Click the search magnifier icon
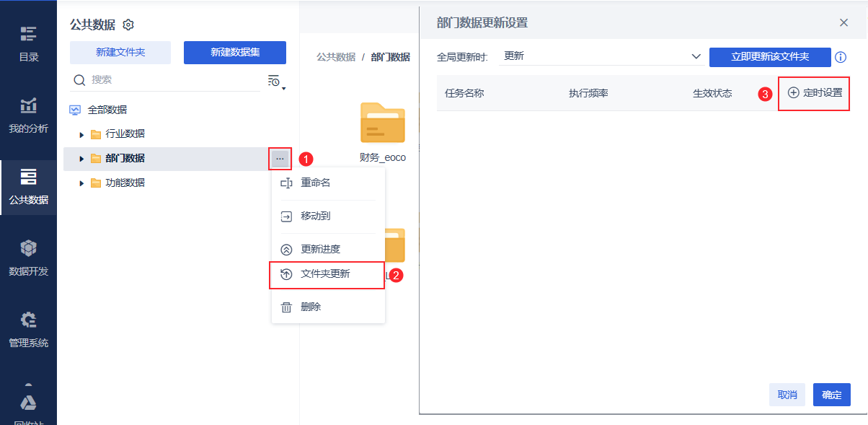The image size is (868, 425). [x=79, y=80]
